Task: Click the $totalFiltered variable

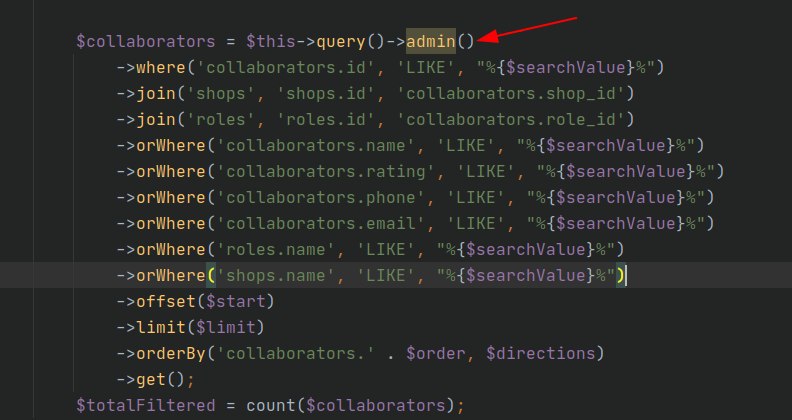Action: coord(146,406)
